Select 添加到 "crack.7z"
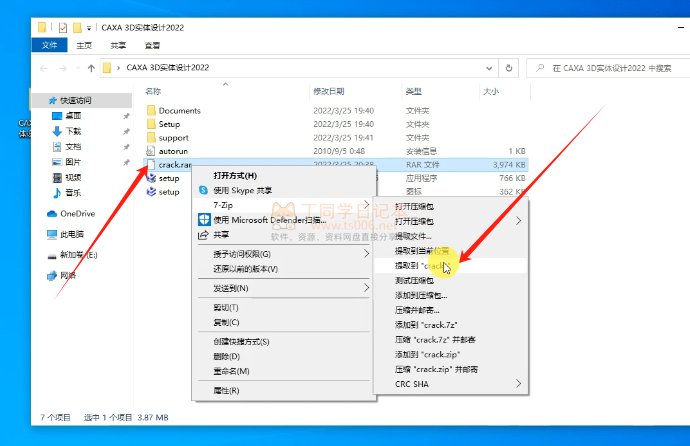690x446 pixels. [x=451, y=325]
